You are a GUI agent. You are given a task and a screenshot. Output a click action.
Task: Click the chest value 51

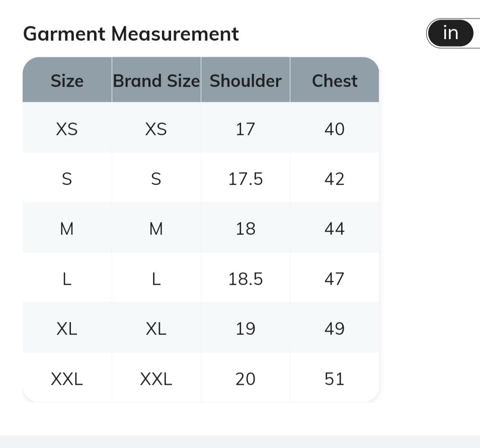click(335, 378)
